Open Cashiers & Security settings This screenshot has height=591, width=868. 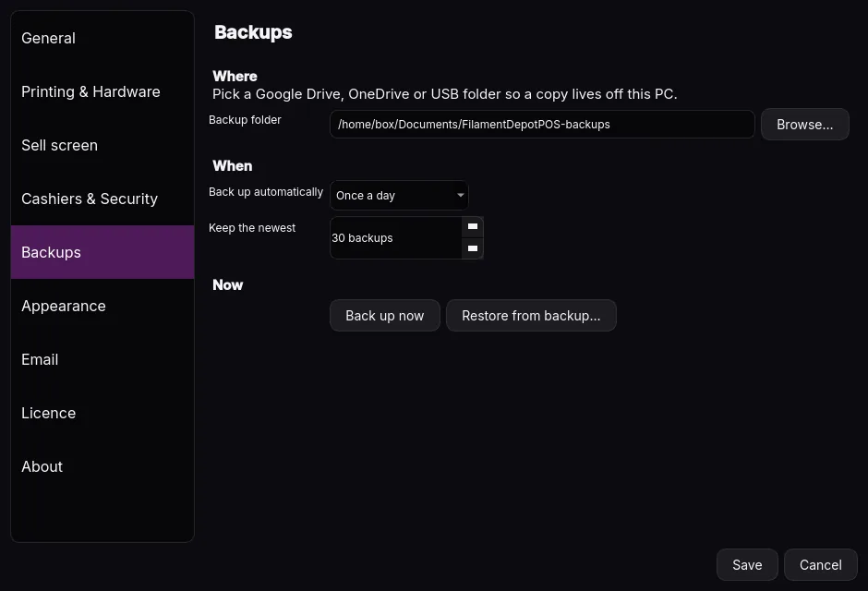tap(102, 199)
